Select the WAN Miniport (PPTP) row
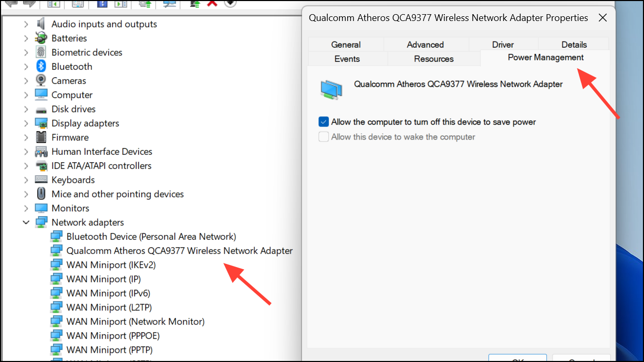This screenshot has height=362, width=644. click(101, 350)
